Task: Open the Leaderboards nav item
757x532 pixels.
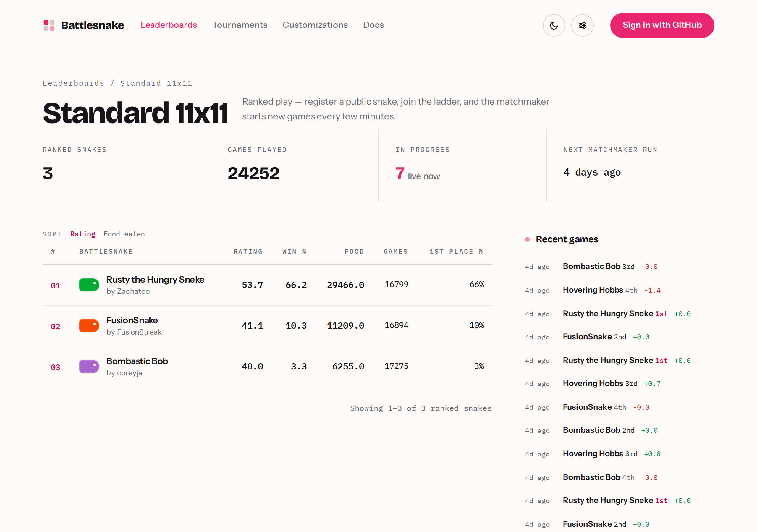Action: [169, 25]
